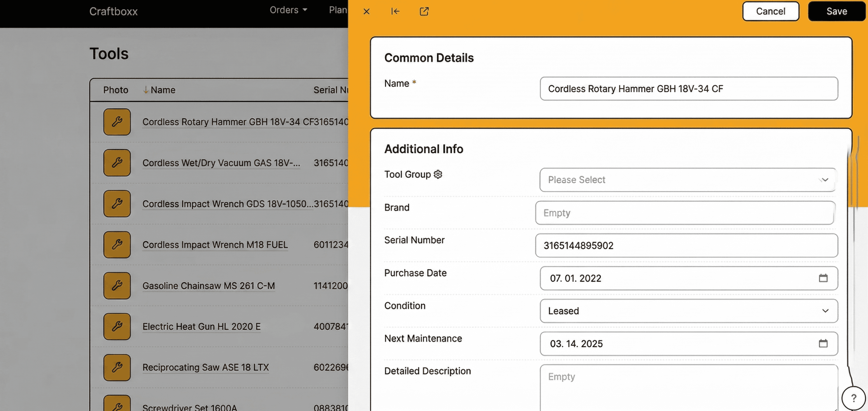The image size is (868, 411).
Task: Click Electric Heat Gun wrench photo icon
Action: [117, 326]
